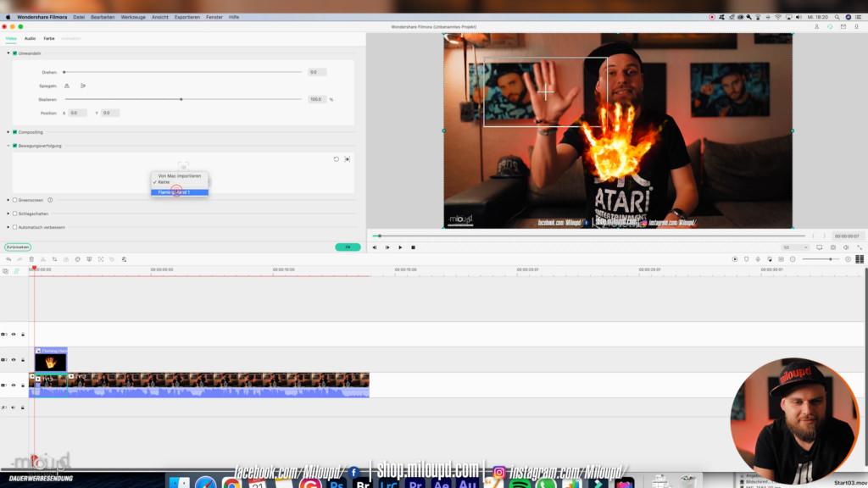Viewport: 868px width, 488px height.
Task: Click the green screen icon in the timeline toolbar
Action: coord(89,259)
